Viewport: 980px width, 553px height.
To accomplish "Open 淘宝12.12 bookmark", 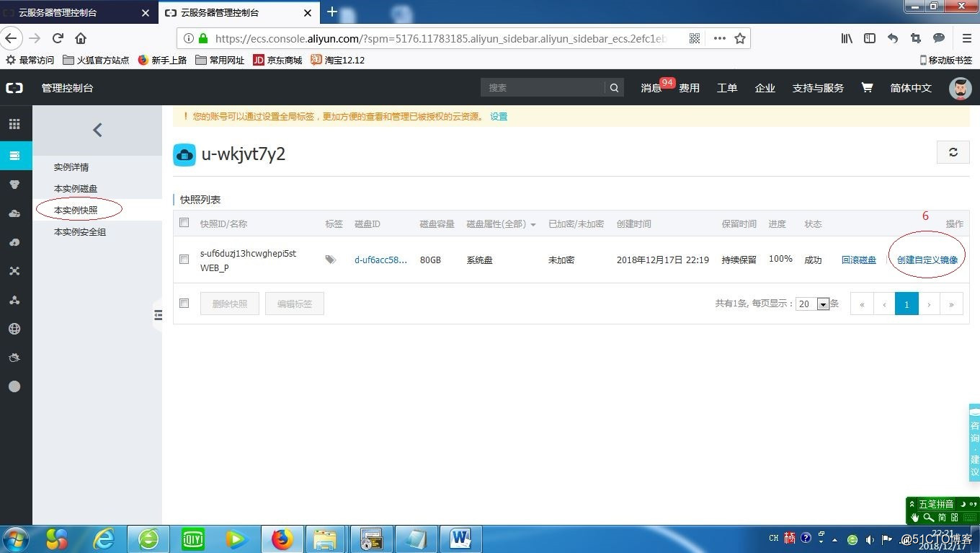I will click(337, 60).
